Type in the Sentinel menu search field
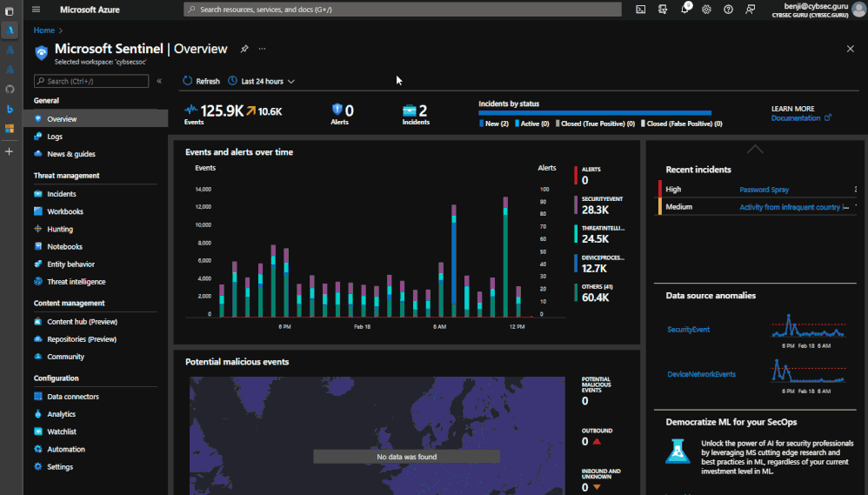Screen dimensions: 868x495 click(x=91, y=81)
